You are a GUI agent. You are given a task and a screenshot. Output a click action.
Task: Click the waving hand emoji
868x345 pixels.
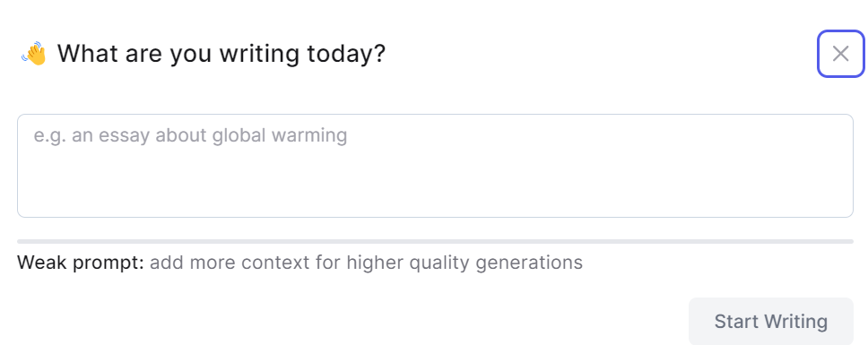click(x=34, y=54)
